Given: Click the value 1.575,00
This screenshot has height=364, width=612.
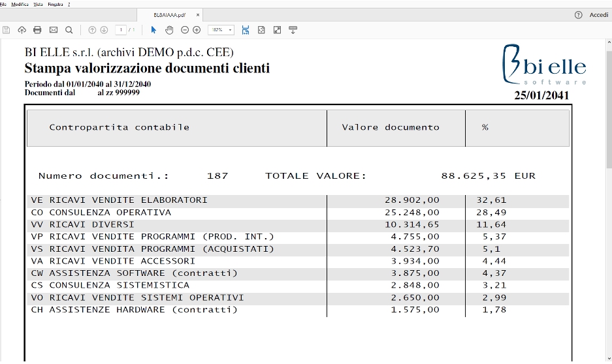Looking at the screenshot, I should tap(415, 310).
